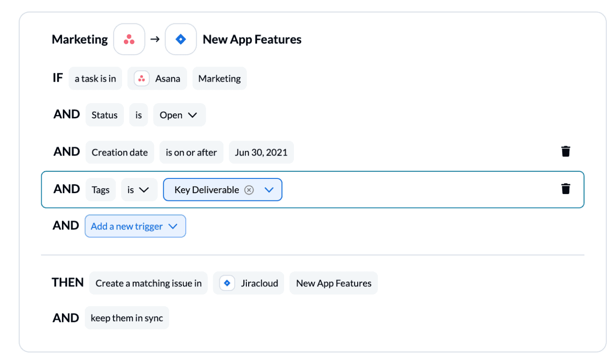Screen dimensions: 613x364
Task: Expand the Key Deliverable tag dropdown
Action: click(269, 190)
